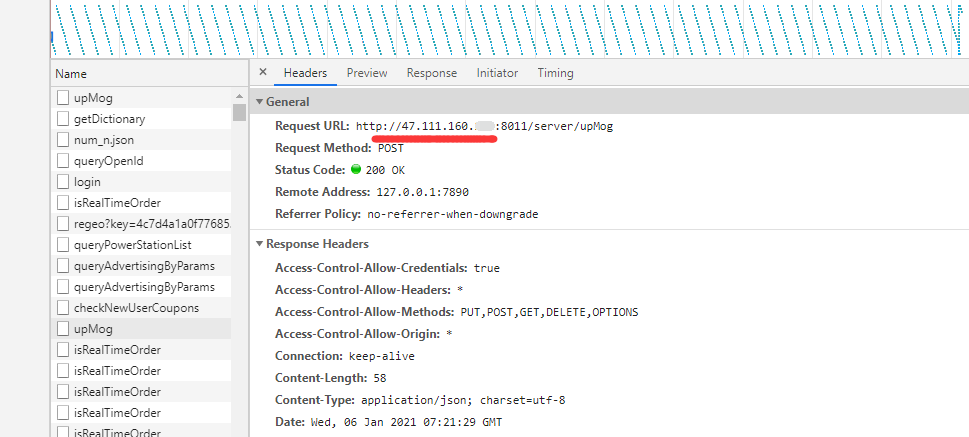The width and height of the screenshot is (969, 437).
Task: Click the Access-Control-Allow-Credentials value true
Action: (x=487, y=268)
